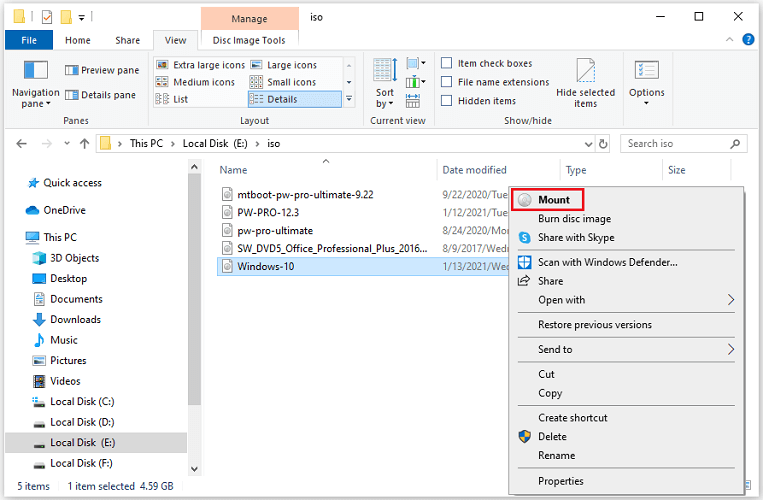Sort by Date modified column header
The height and width of the screenshot is (500, 763).
[x=498, y=170]
